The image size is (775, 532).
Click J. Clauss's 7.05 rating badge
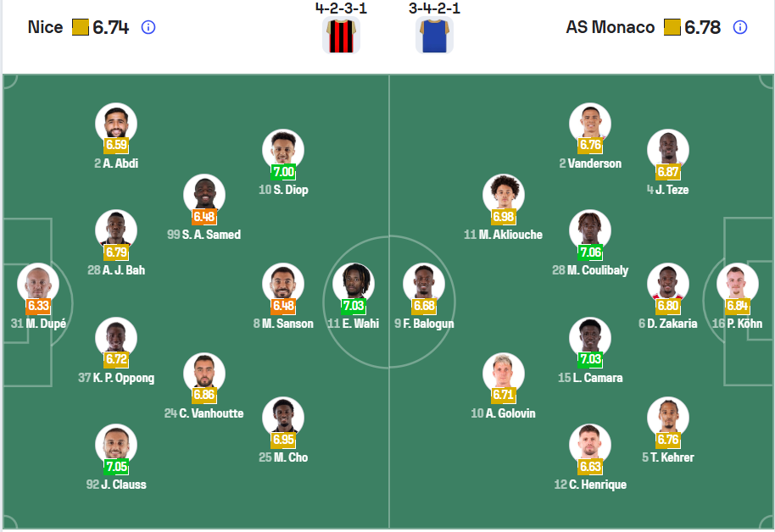click(x=116, y=467)
